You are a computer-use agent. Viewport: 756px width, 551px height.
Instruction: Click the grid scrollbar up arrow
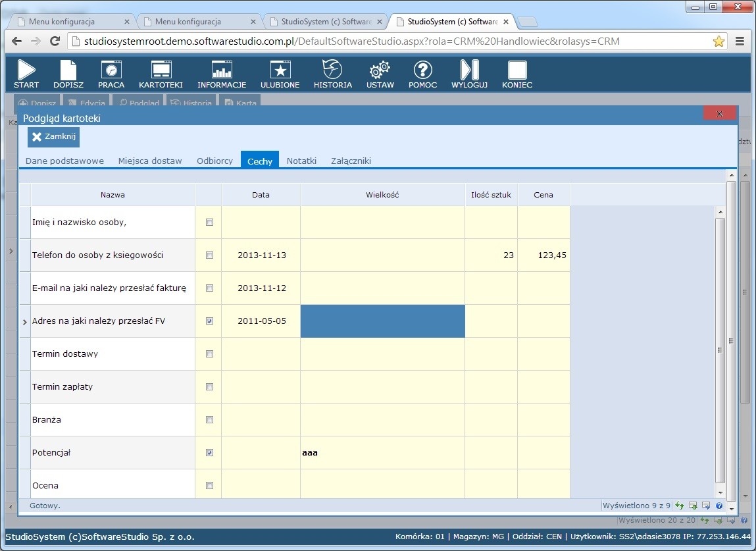pyautogui.click(x=720, y=211)
